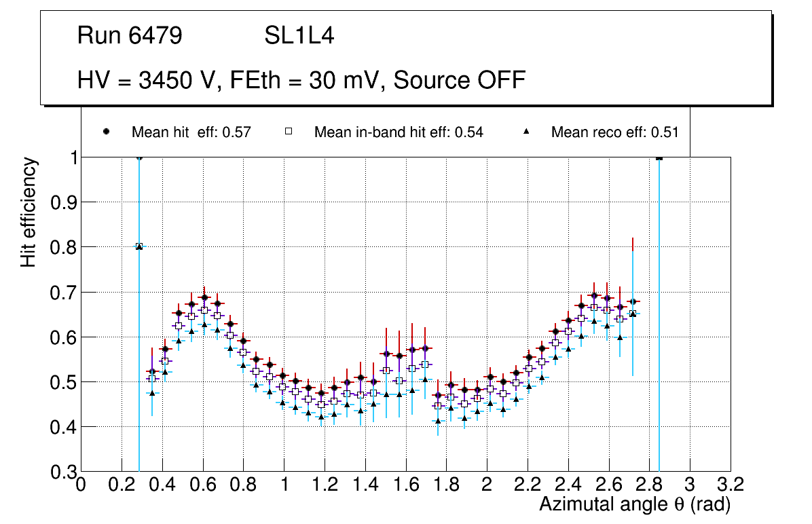Select the 'Azimutal angle θ (rad)' x-axis title
The height and width of the screenshot is (524, 812).
coord(635,504)
